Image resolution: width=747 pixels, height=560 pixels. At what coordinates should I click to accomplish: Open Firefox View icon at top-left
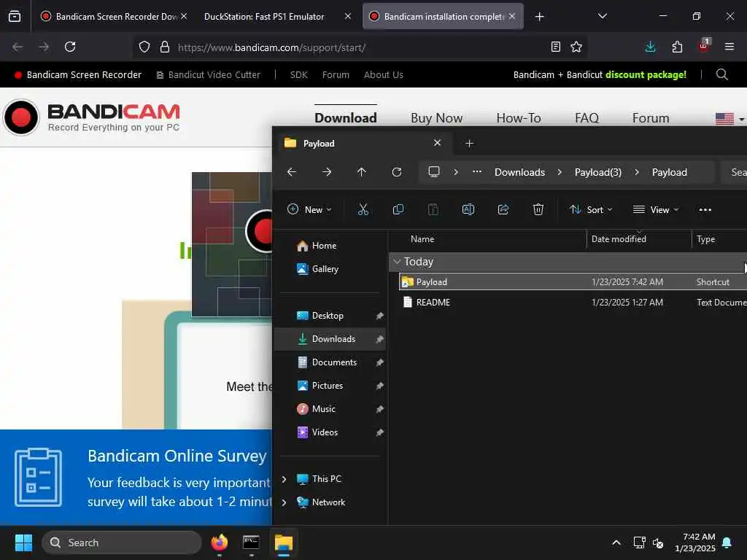[15, 16]
